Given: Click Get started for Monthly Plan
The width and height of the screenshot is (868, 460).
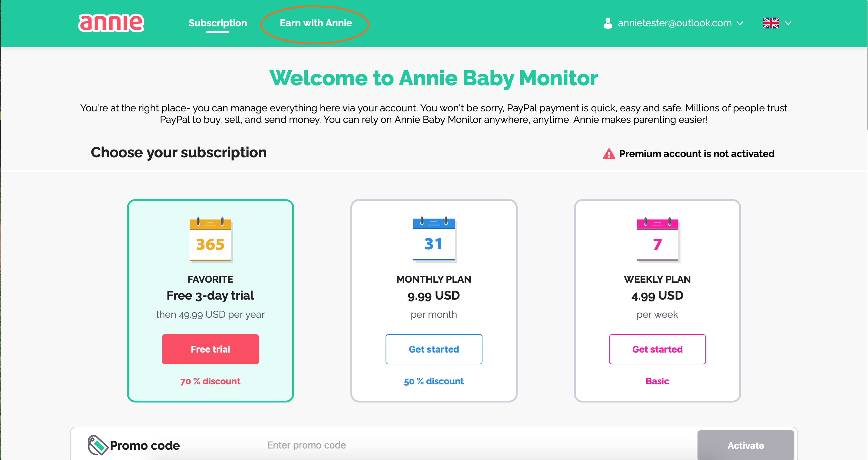Looking at the screenshot, I should tap(434, 349).
